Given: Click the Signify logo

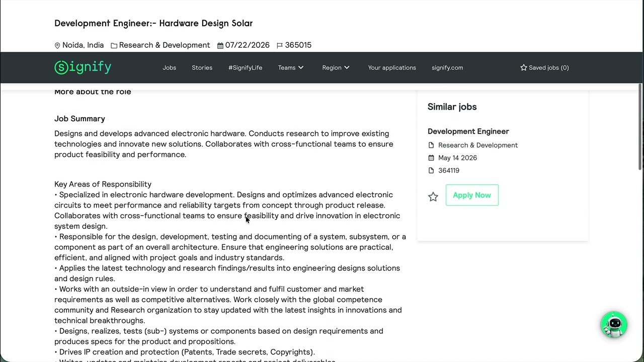Looking at the screenshot, I should pyautogui.click(x=83, y=67).
